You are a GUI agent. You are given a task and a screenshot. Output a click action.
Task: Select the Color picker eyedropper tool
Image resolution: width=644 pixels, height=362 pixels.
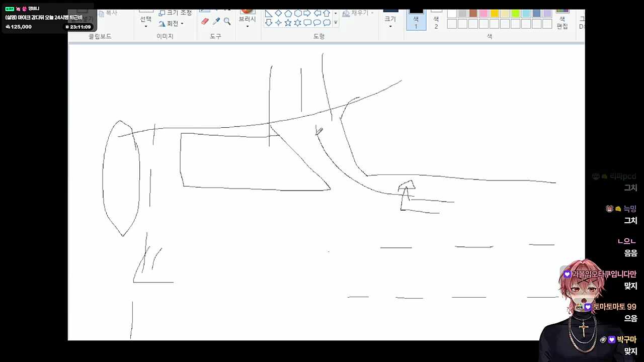tap(216, 22)
